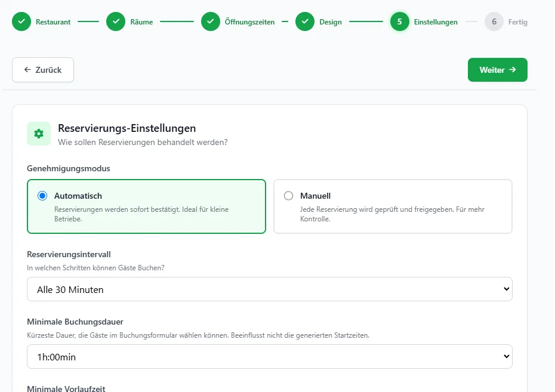Click the Reservierungs-Einstellungen heading

click(x=127, y=128)
